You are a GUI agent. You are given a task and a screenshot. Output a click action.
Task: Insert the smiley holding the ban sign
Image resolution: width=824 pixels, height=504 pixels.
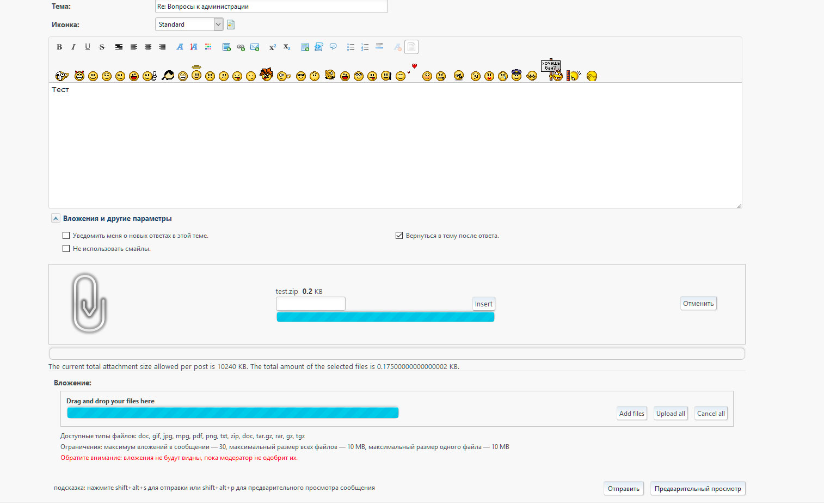[551, 70]
